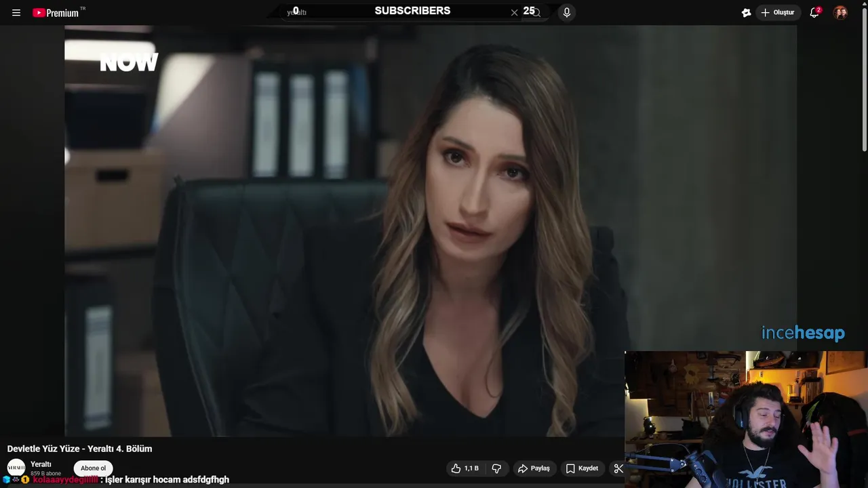Click the icon left of Oluştur
Screen dimensions: 868x488
(x=746, y=12)
